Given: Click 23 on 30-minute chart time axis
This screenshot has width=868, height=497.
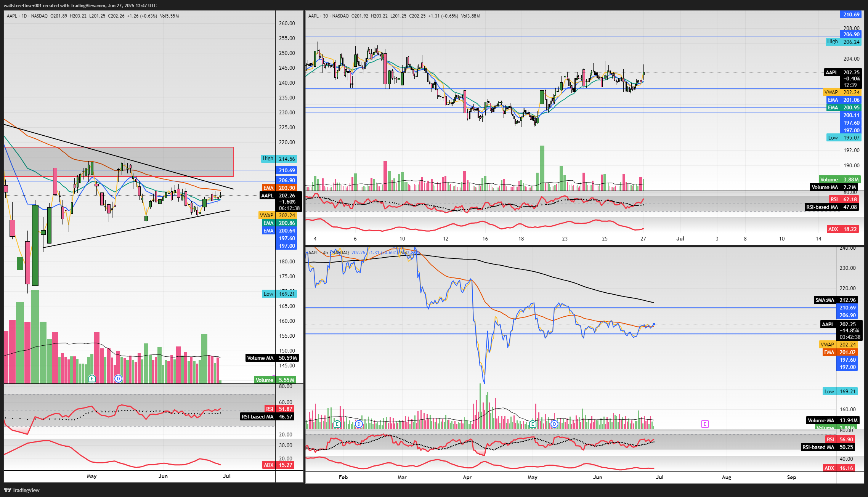Looking at the screenshot, I should point(565,239).
